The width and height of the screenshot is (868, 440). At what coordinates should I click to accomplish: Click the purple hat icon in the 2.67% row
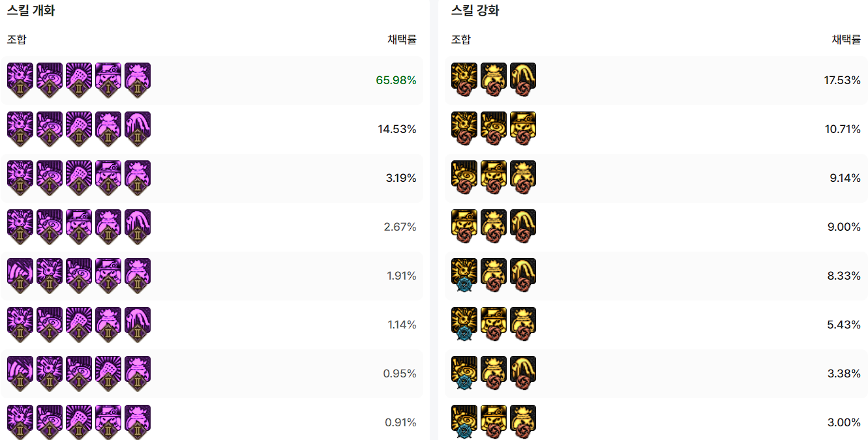click(x=79, y=227)
